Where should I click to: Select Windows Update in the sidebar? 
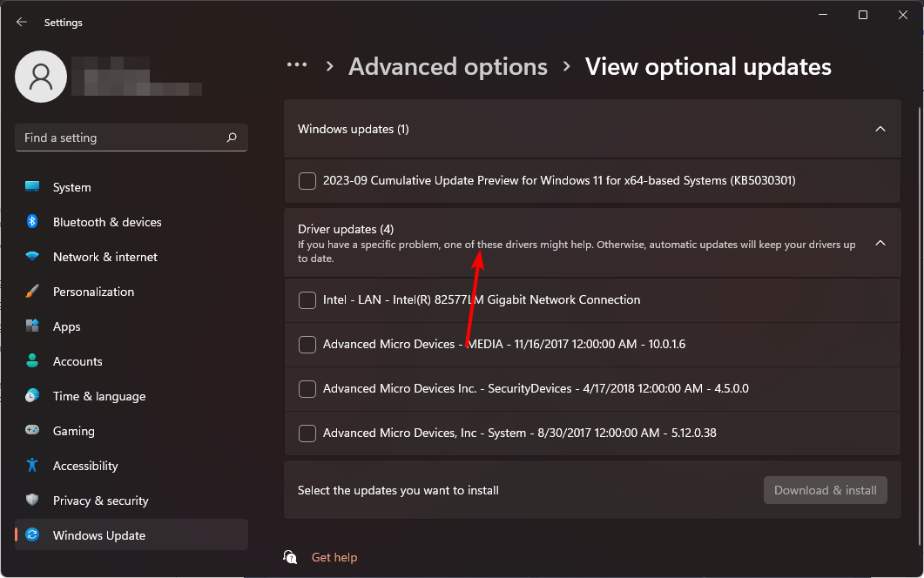(x=98, y=535)
